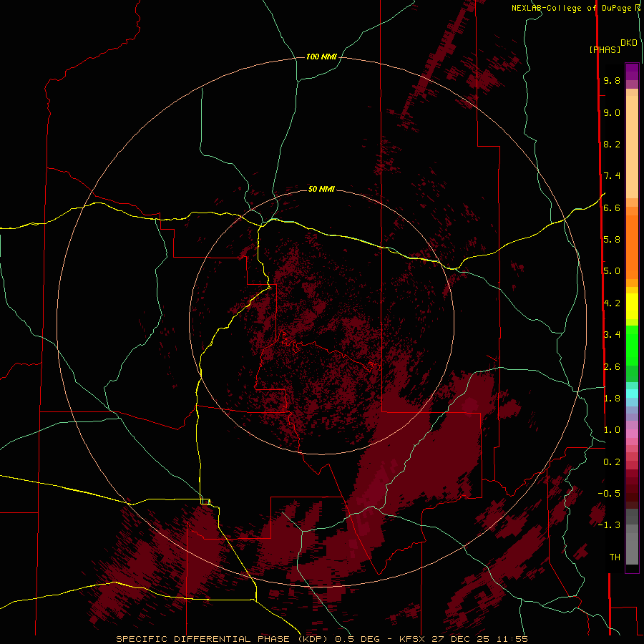Screen dimensions: 644x644
Task: Click the 2.6 value on the color scale
Action: (612, 367)
